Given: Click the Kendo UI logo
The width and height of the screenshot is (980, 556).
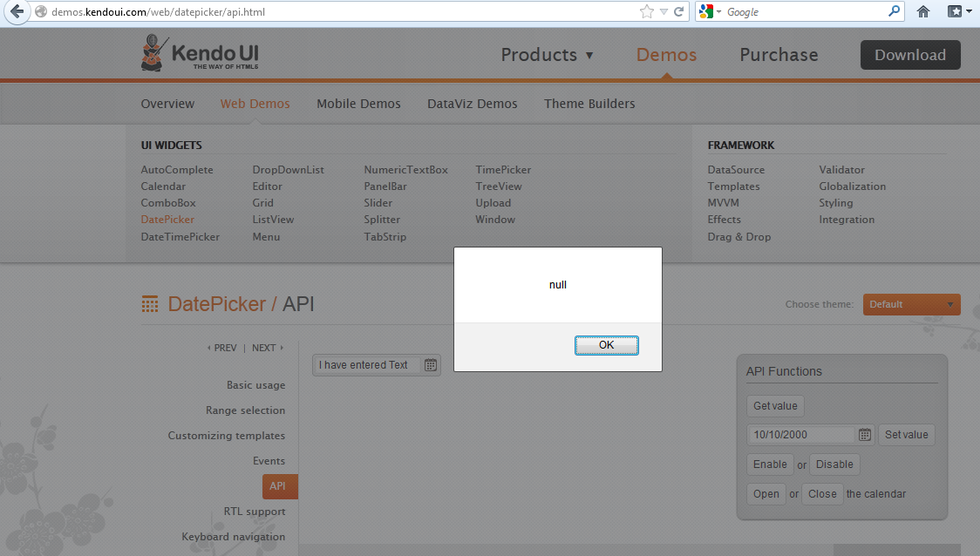Looking at the screenshot, I should point(200,53).
